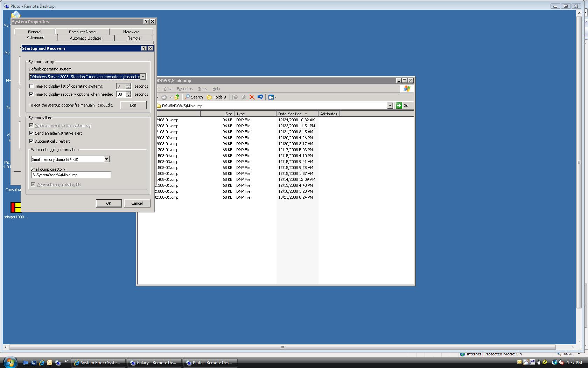
Task: Uncheck Time to display recovery options
Action: 31,94
